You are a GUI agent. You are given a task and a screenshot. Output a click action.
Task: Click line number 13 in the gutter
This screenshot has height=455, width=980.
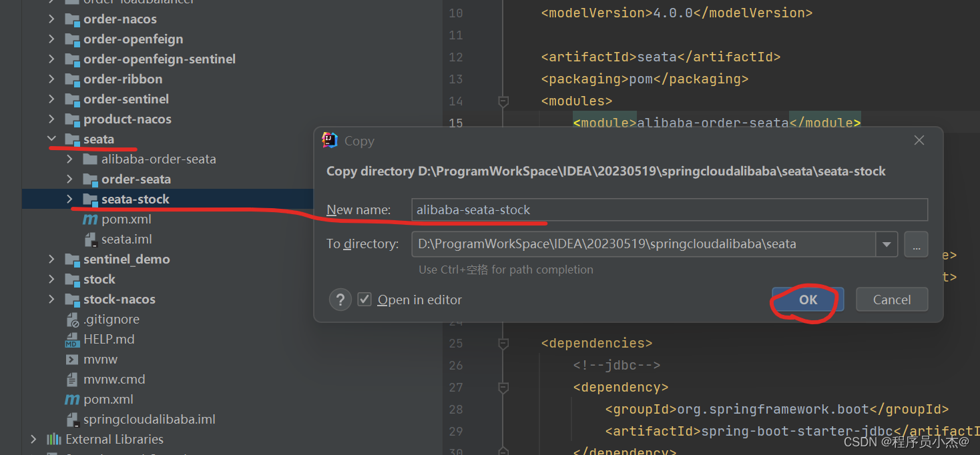pos(455,79)
